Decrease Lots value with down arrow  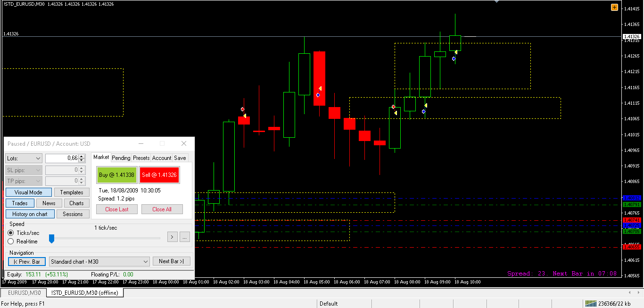(x=81, y=161)
